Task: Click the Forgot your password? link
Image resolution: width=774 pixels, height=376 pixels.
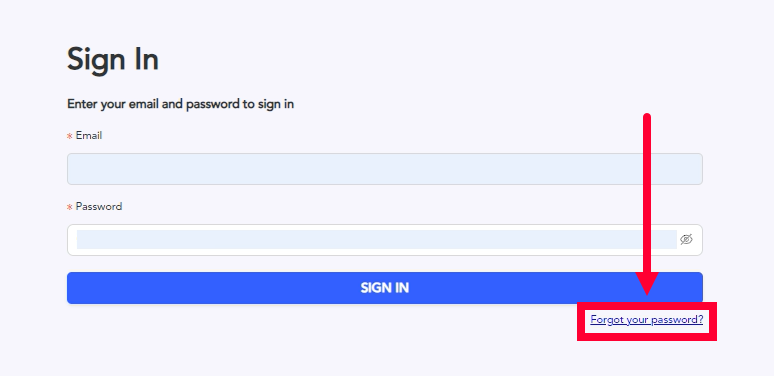Action: (x=647, y=320)
